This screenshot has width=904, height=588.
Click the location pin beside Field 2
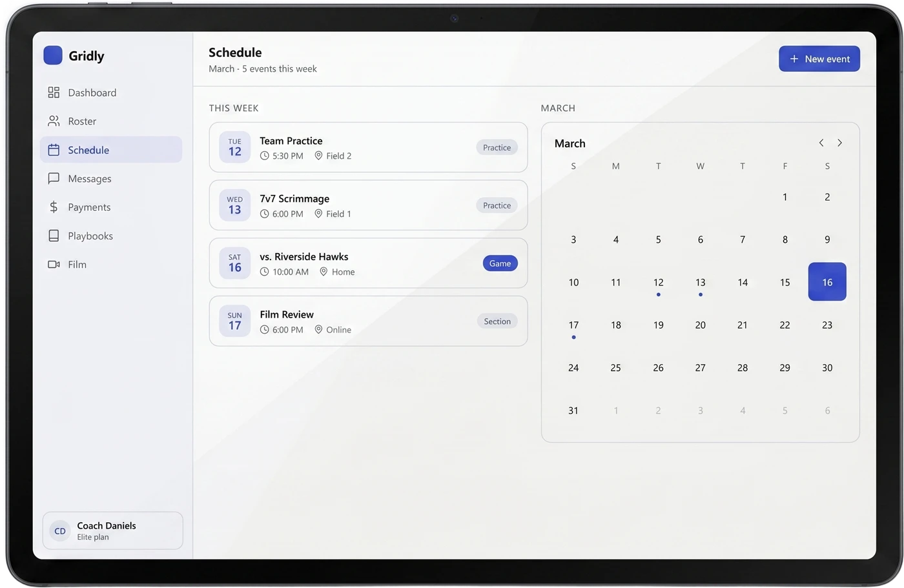tap(318, 156)
